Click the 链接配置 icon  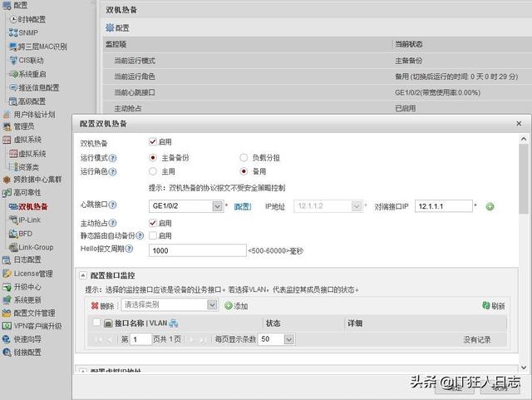[x=7, y=352]
